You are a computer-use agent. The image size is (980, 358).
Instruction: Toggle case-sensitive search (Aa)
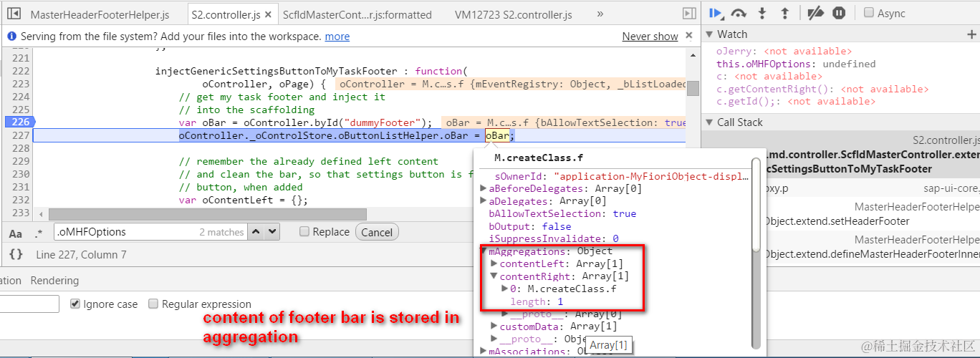15,233
